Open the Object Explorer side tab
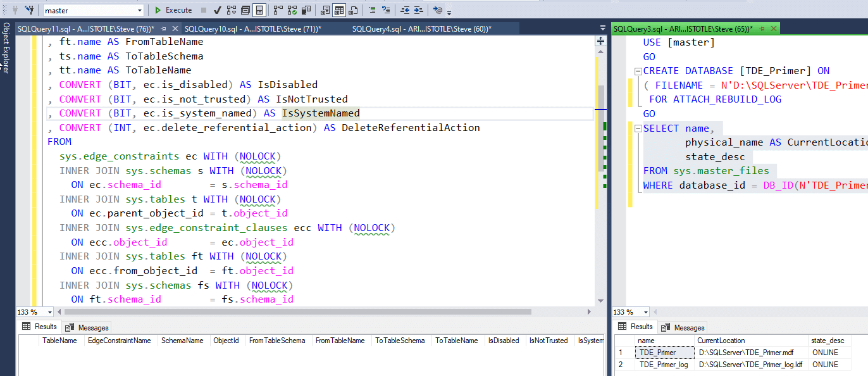The height and width of the screenshot is (376, 868). [6, 48]
